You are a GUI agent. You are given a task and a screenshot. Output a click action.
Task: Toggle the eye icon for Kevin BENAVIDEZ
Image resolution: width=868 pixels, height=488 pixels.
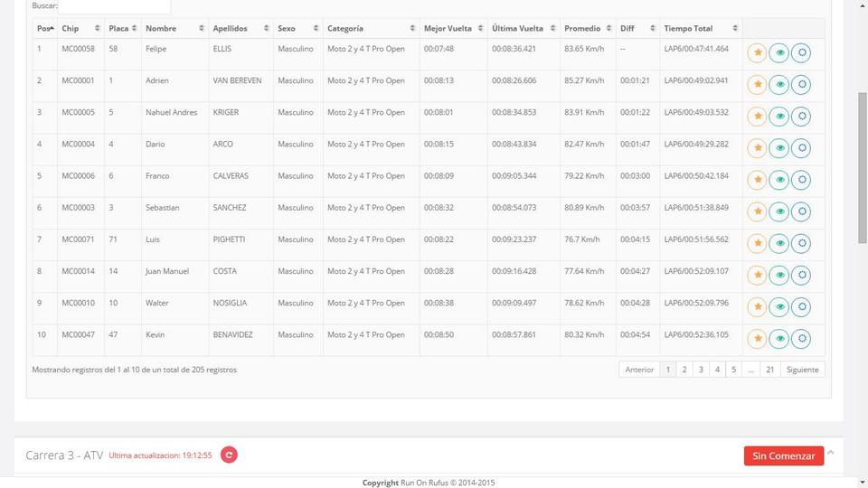(778, 339)
